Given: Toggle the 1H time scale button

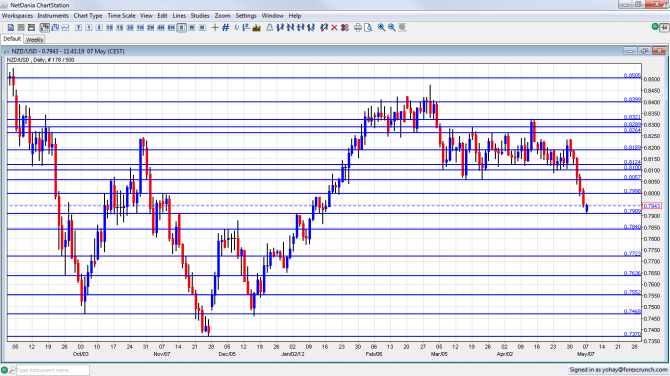Looking at the screenshot, I should 140,28.
